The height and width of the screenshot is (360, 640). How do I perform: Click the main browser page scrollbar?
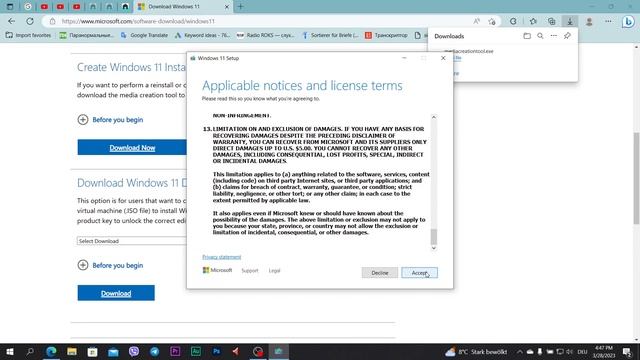pyautogui.click(x=636, y=178)
